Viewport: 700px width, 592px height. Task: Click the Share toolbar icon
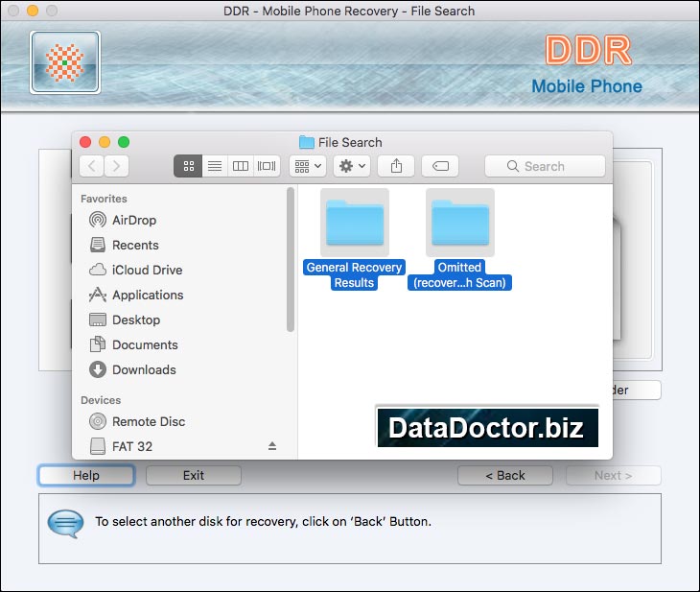(x=396, y=166)
